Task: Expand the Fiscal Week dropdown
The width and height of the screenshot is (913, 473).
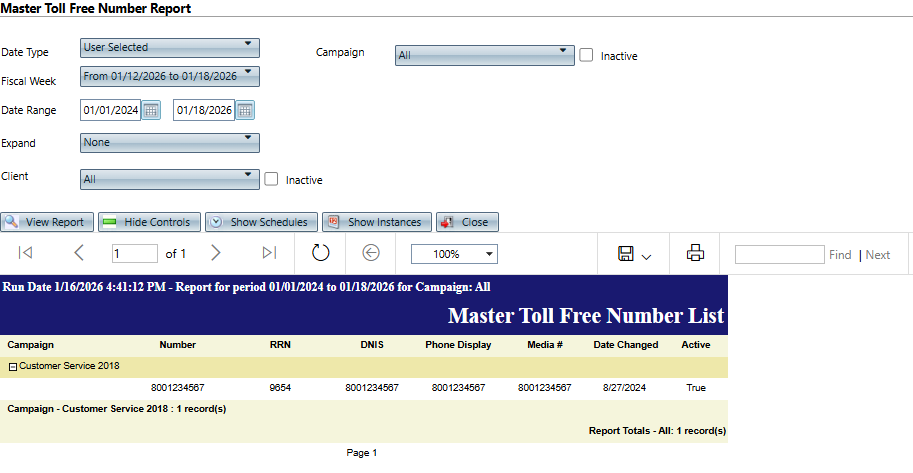Action: 169,76
